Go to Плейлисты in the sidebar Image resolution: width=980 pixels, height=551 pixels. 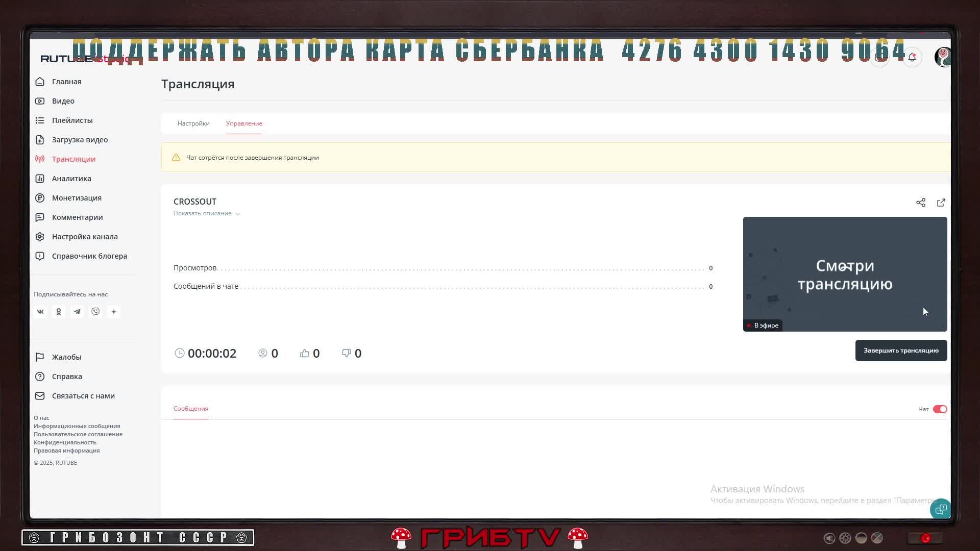tap(72, 120)
